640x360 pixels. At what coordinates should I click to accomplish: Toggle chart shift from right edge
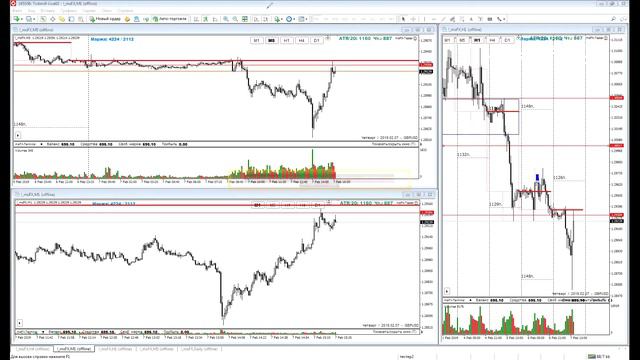click(x=265, y=19)
